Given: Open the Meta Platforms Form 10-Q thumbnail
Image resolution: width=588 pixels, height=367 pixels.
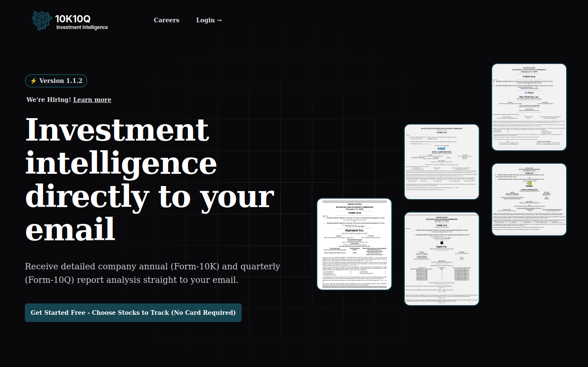Looking at the screenshot, I should pos(529,107).
